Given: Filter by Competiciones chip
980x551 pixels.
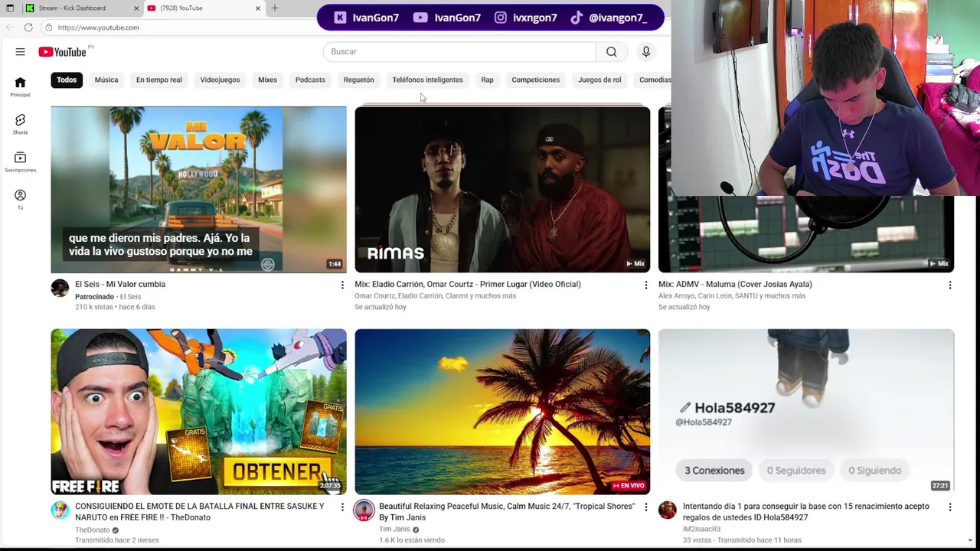Looking at the screenshot, I should point(535,80).
